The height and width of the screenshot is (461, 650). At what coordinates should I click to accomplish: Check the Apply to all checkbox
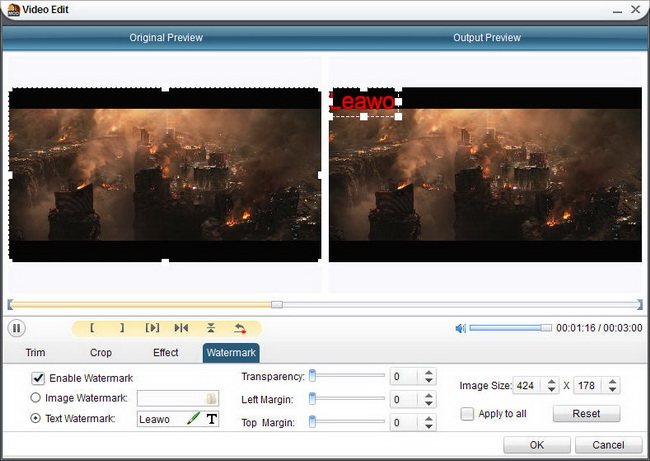tap(467, 414)
